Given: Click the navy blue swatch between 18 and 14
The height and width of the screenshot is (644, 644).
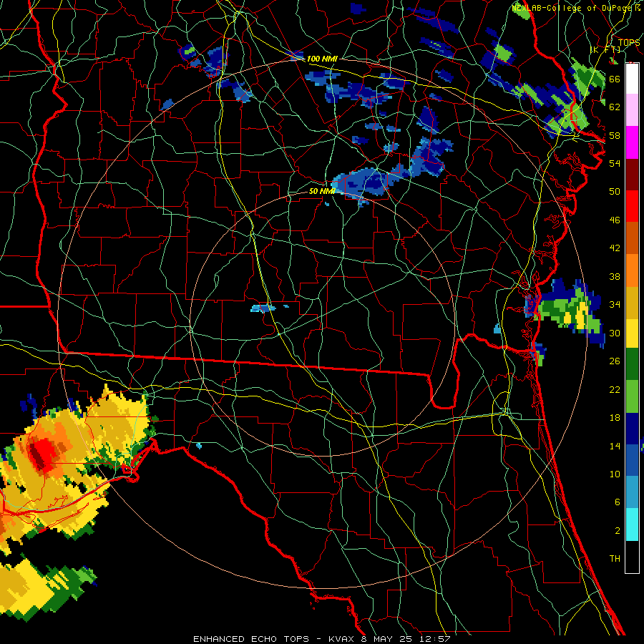Looking at the screenshot, I should [632, 429].
